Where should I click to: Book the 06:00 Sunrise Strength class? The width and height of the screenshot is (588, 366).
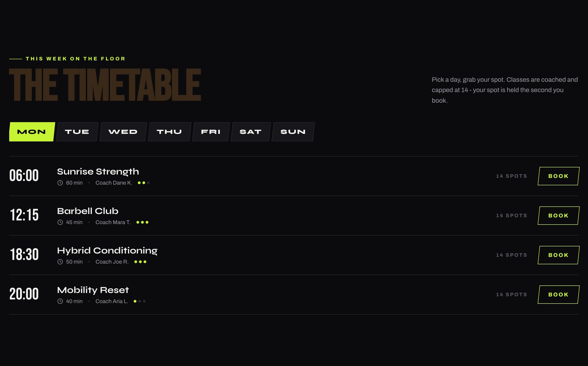(x=558, y=176)
